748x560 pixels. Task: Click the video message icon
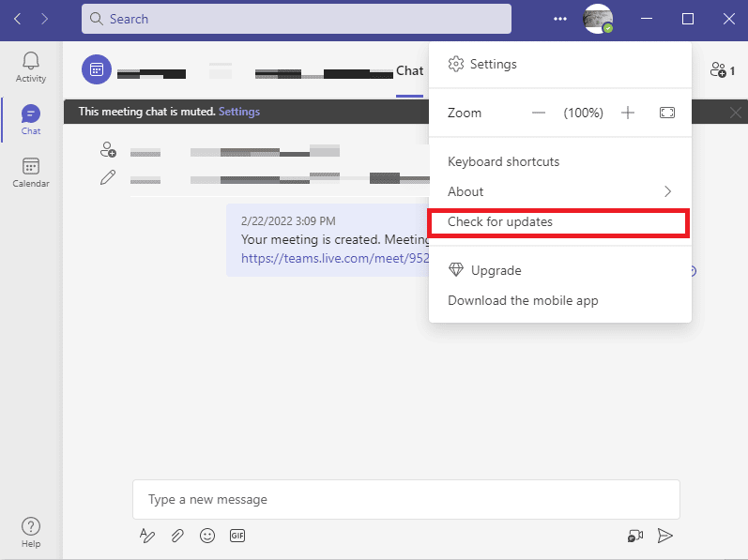coord(635,536)
